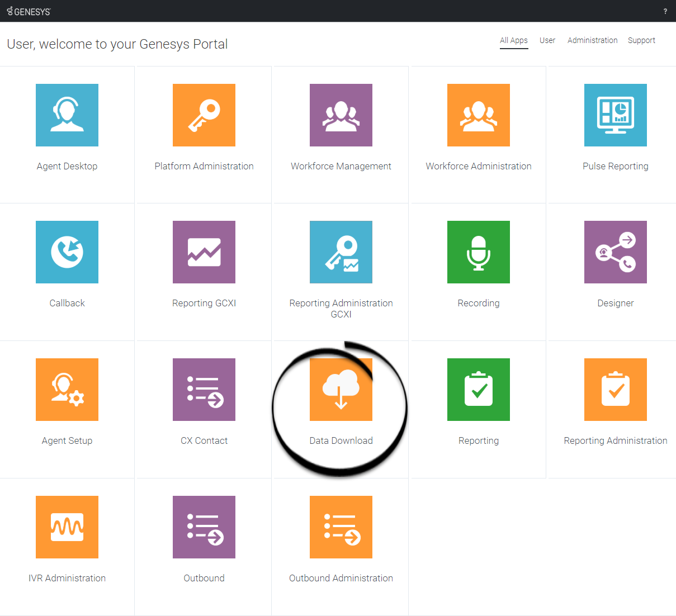
Task: Open Outbound Administration orange list icon
Action: pyautogui.click(x=341, y=527)
